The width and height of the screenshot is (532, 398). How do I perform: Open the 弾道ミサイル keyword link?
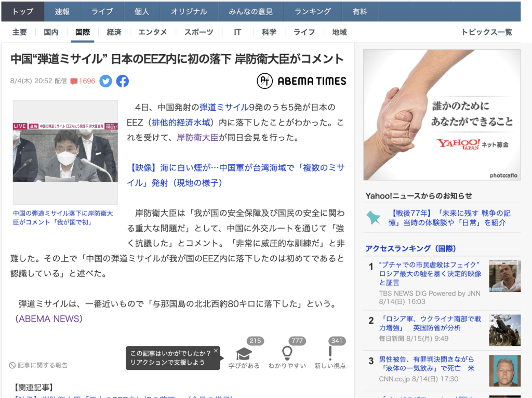[x=224, y=108]
